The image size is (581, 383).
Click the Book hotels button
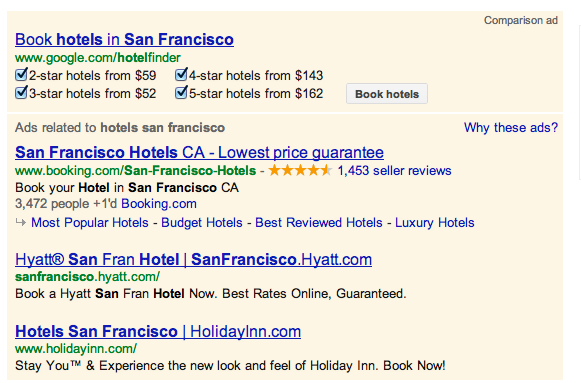(x=387, y=94)
